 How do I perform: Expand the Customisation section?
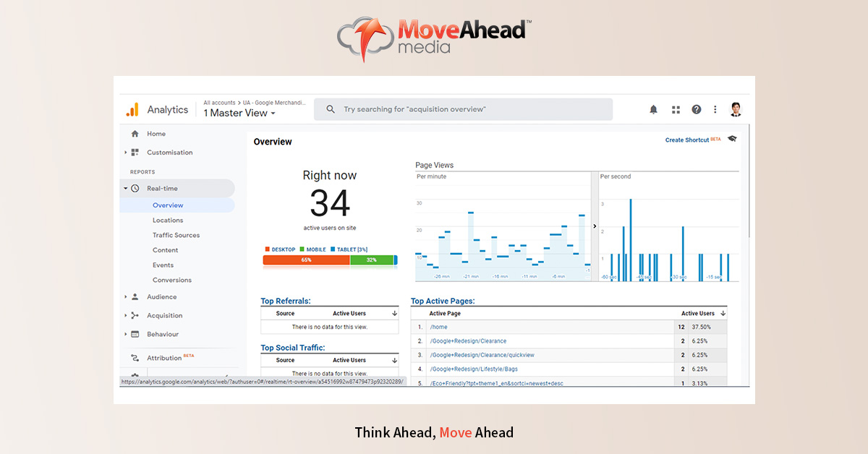click(125, 153)
